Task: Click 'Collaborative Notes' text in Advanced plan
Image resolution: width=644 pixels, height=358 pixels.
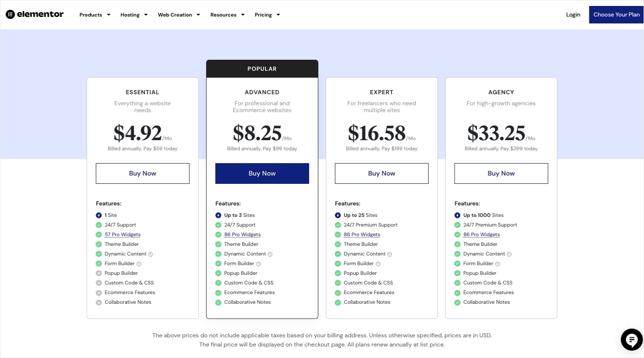Action: click(247, 302)
